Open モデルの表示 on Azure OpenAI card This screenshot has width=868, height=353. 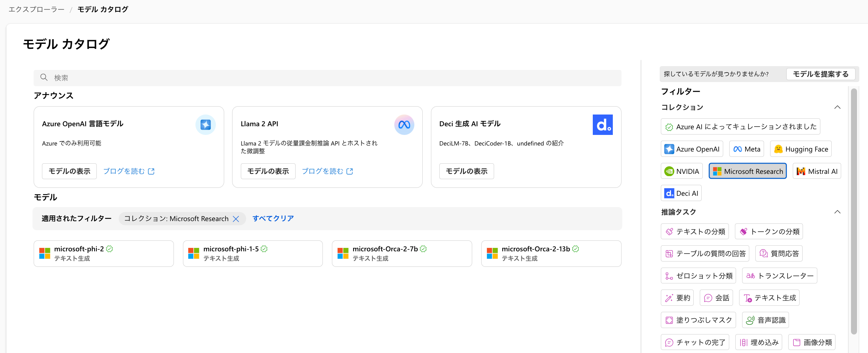click(70, 171)
